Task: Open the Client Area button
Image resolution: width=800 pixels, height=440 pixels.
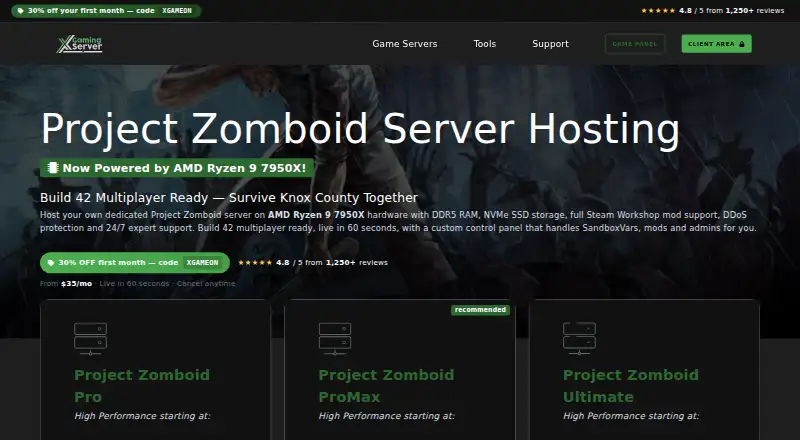Action: [x=716, y=44]
